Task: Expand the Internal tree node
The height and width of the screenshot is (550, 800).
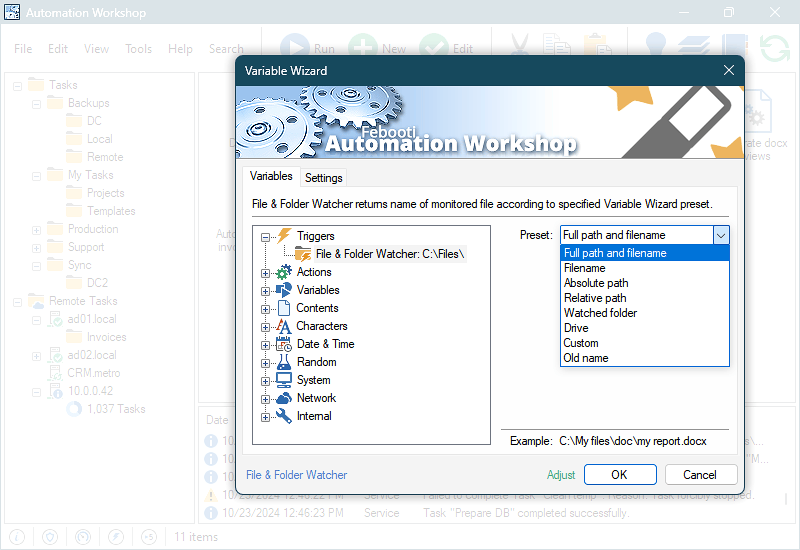Action: 265,417
